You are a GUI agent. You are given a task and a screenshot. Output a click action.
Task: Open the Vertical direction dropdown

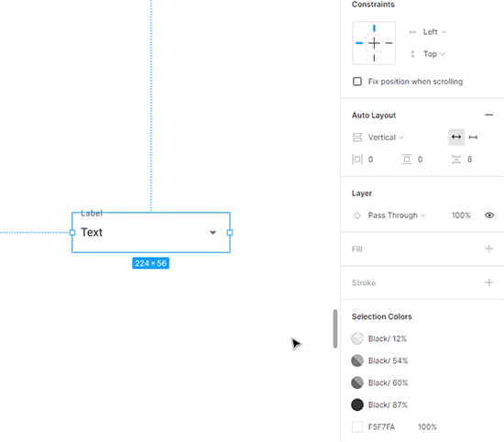[x=386, y=138]
